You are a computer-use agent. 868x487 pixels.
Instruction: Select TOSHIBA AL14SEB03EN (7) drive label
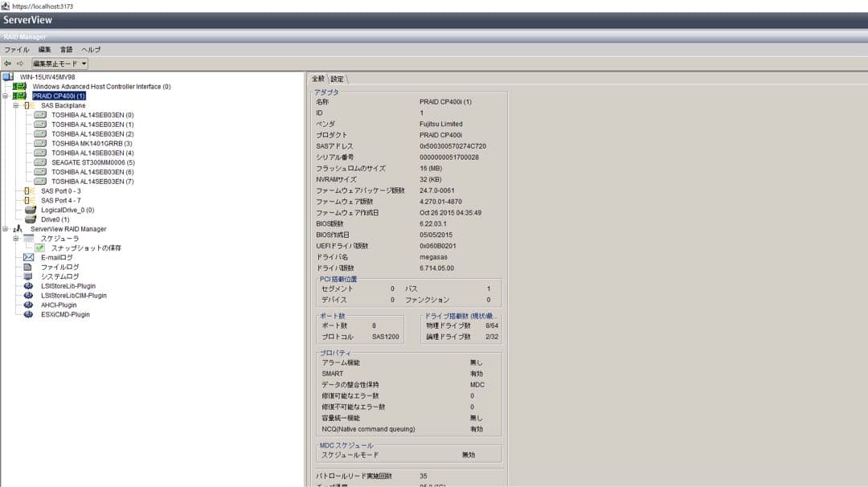92,181
